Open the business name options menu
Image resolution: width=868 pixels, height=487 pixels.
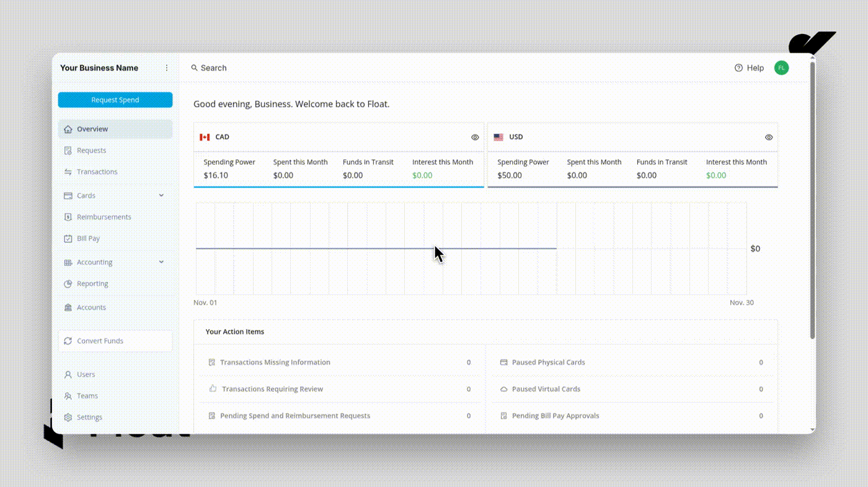(x=166, y=68)
